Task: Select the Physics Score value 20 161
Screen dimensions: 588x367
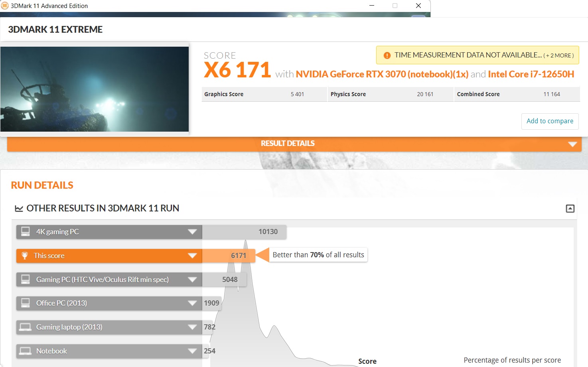Action: (x=425, y=94)
